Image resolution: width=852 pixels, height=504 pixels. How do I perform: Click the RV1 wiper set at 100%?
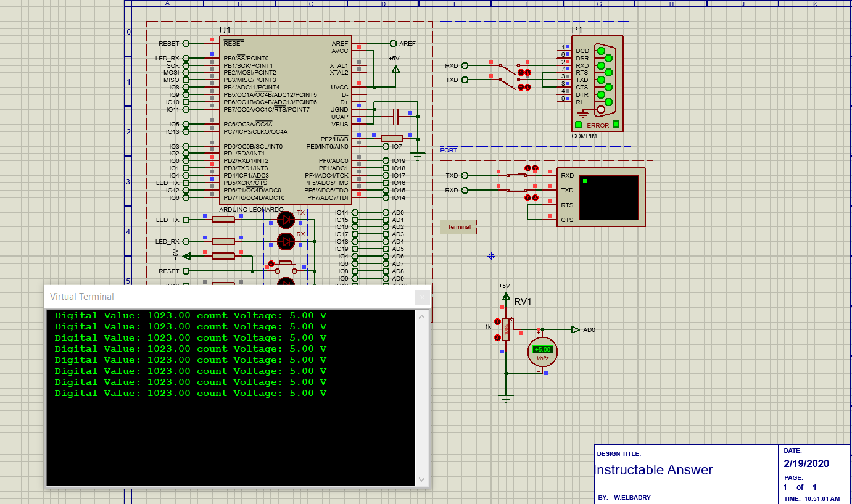pos(506,328)
